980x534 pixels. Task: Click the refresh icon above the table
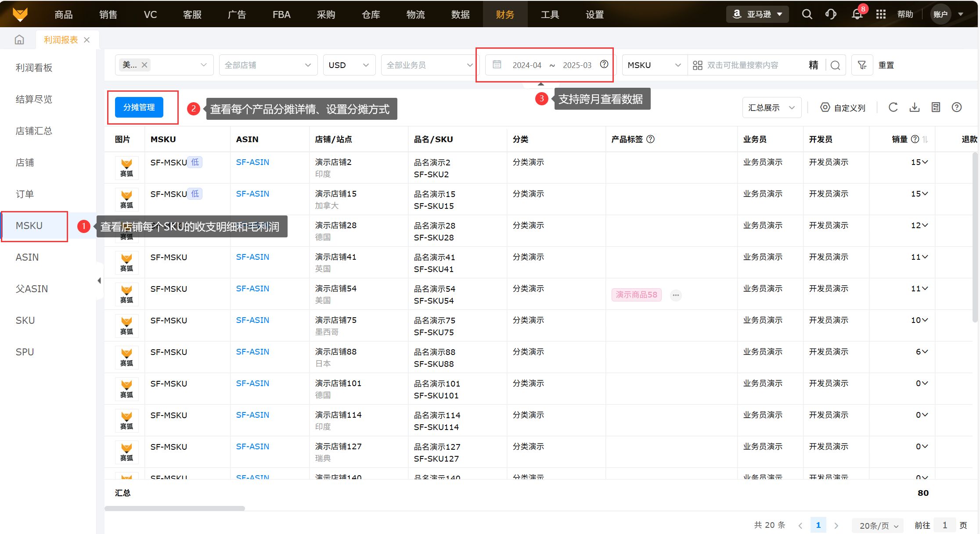893,108
